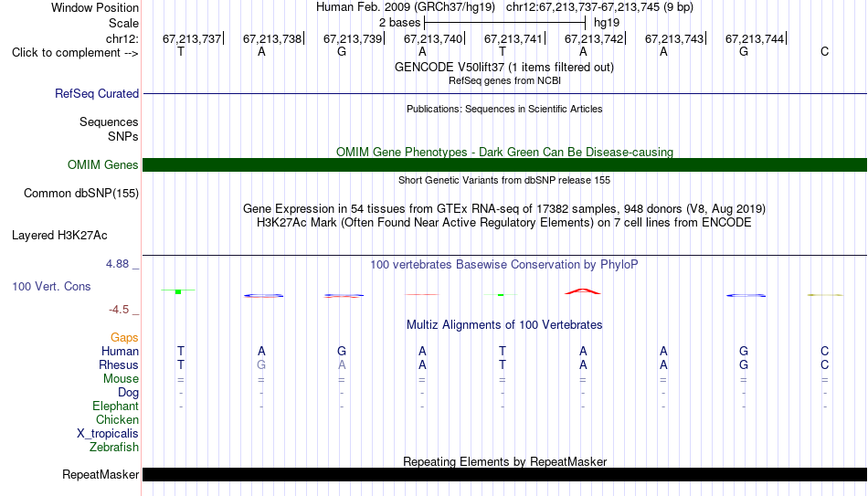868x496 pixels.
Task: Click position number 67,213,739
Action: point(353,38)
